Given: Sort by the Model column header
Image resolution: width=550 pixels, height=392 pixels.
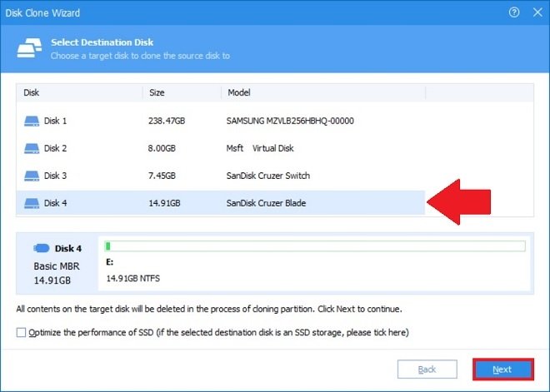Looking at the screenshot, I should tap(323, 93).
